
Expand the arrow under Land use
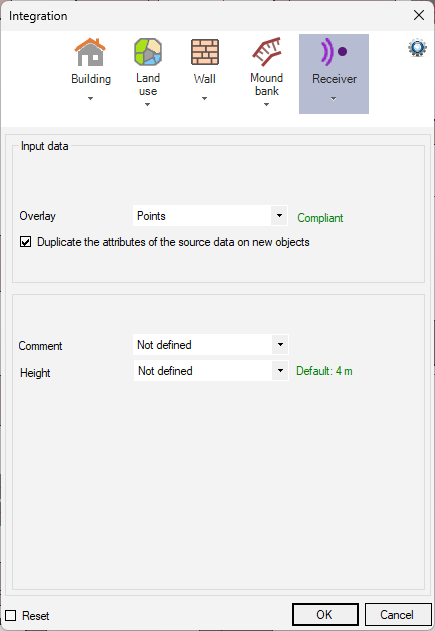tap(148, 105)
